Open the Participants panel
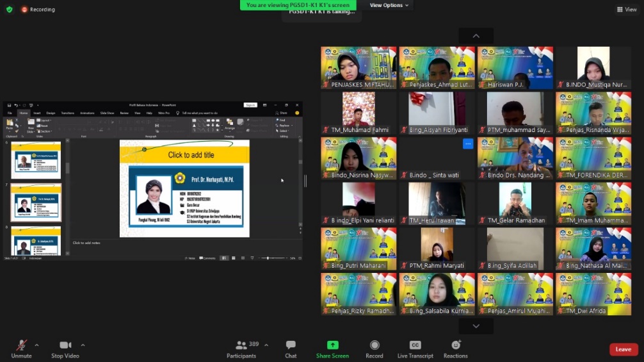This screenshot has height=362, width=644. click(x=241, y=349)
